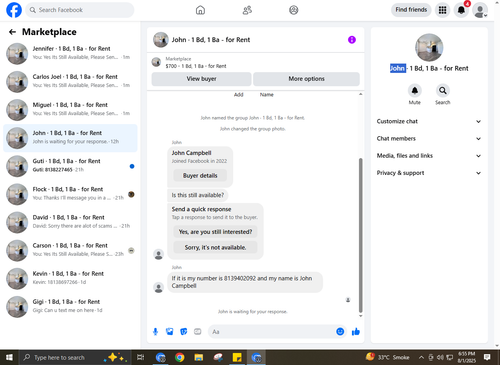Image resolution: width=500 pixels, height=365 pixels.
Task: Open Miguel - 1 Bd, 1 Ba conversation
Action: click(70, 110)
